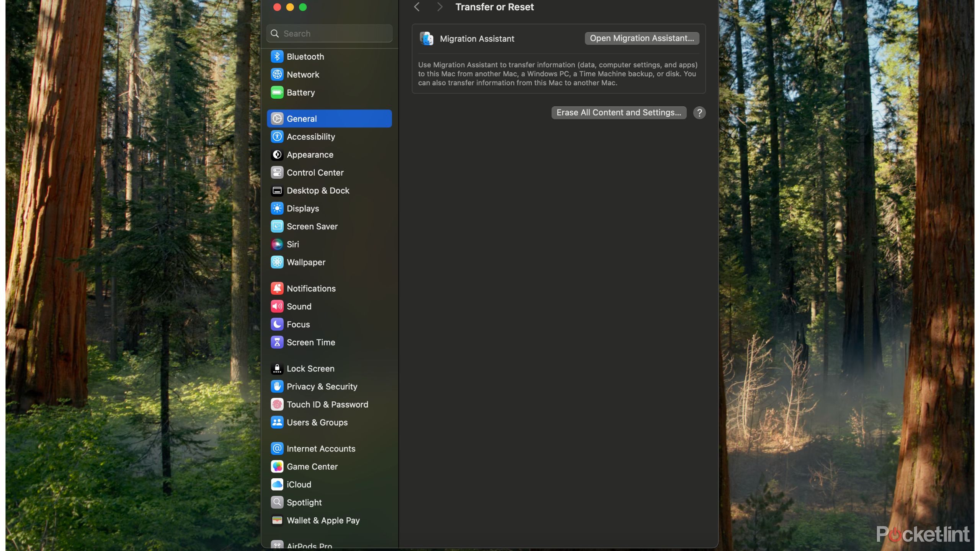
Task: Click Screen Time hourglass icon
Action: tap(277, 342)
